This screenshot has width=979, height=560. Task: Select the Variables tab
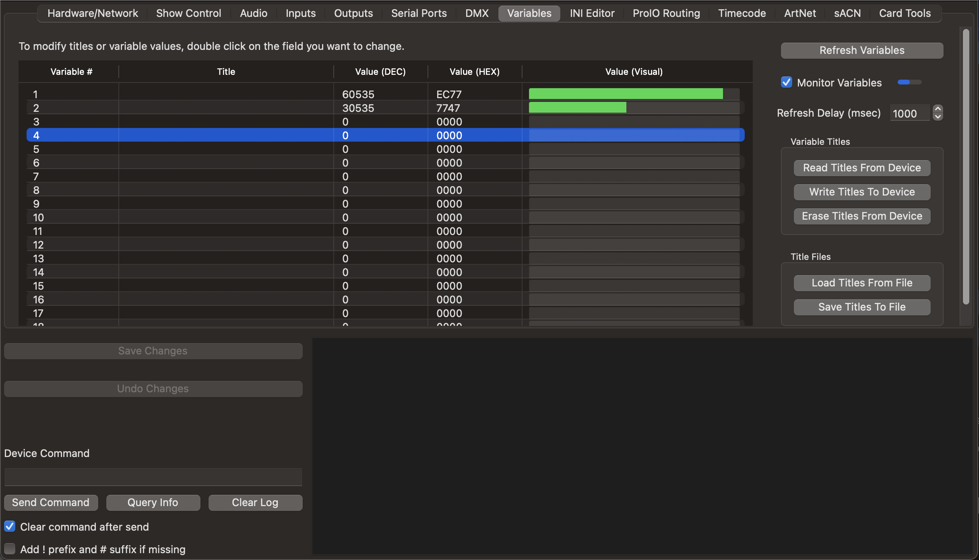point(529,13)
